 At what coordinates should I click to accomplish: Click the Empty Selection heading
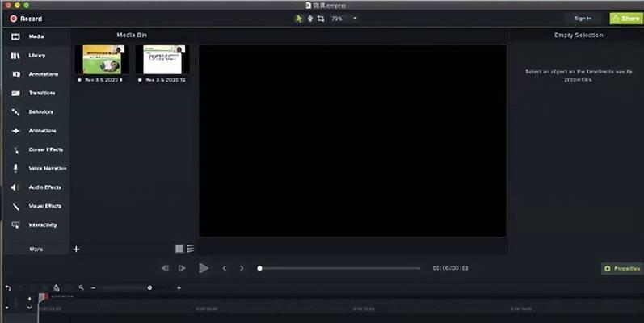579,36
